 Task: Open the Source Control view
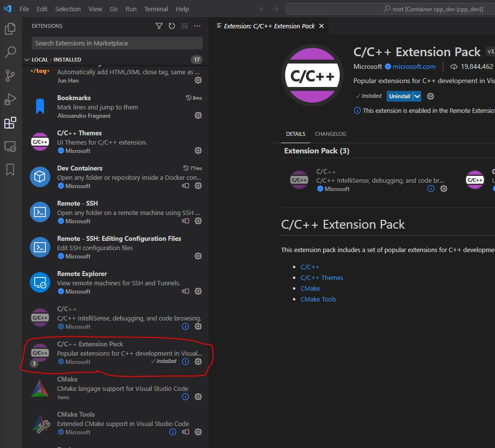(10, 76)
